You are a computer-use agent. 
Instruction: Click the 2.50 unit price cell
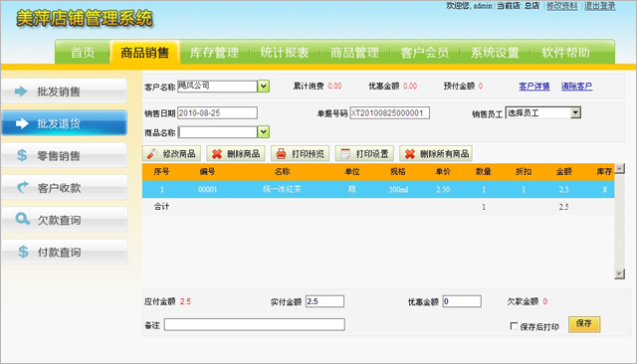coord(443,190)
